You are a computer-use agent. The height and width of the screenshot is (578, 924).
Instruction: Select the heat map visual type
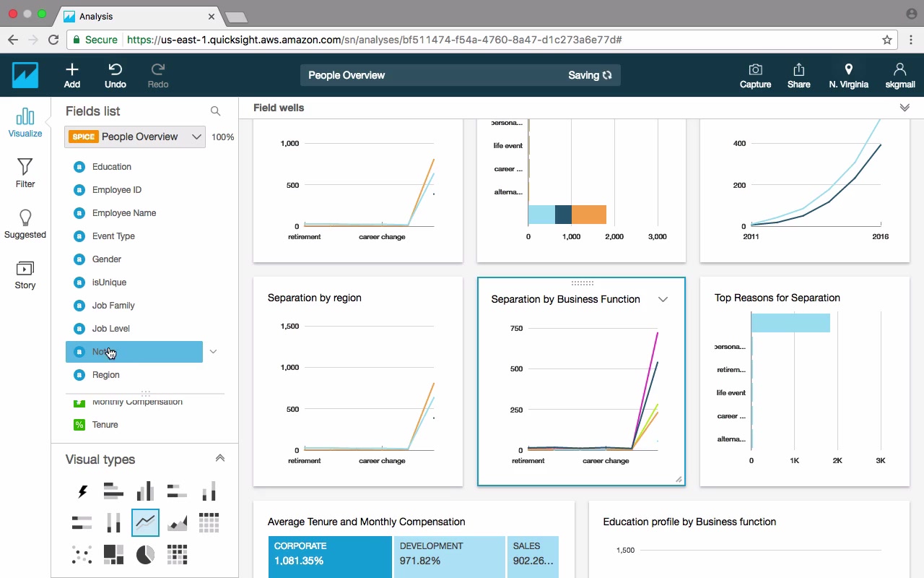pos(177,554)
